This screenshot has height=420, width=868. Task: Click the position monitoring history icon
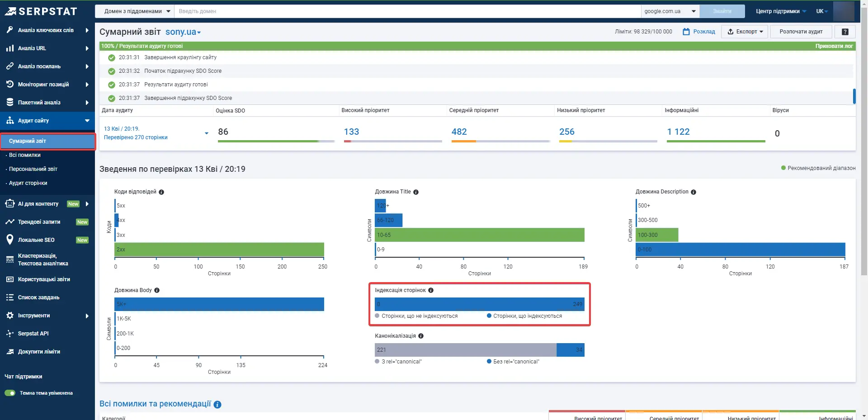click(9, 84)
